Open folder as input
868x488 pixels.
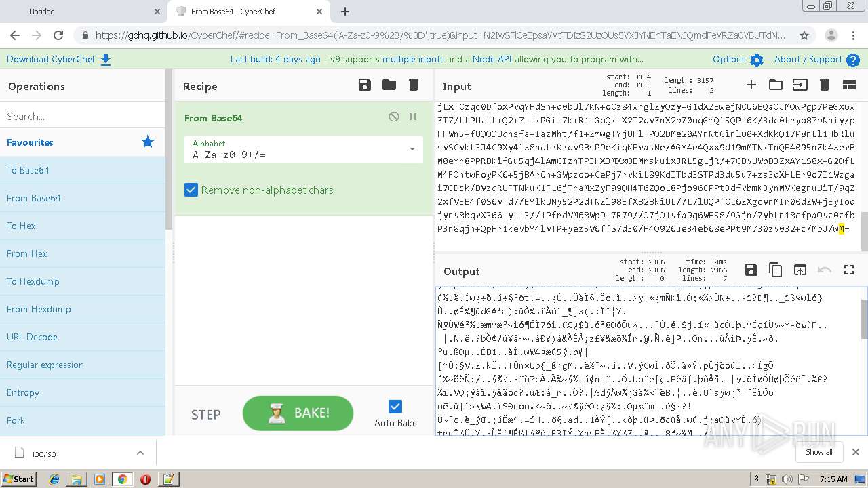point(775,85)
